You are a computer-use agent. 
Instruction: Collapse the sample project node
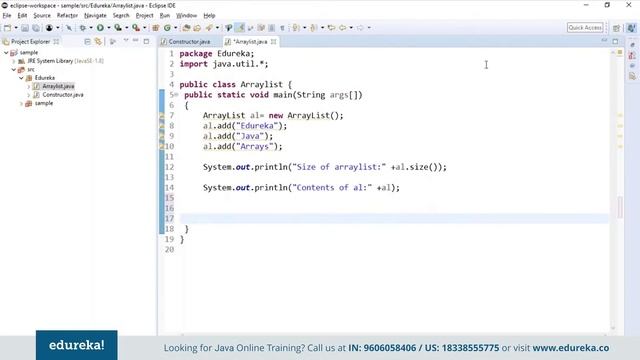point(6,53)
